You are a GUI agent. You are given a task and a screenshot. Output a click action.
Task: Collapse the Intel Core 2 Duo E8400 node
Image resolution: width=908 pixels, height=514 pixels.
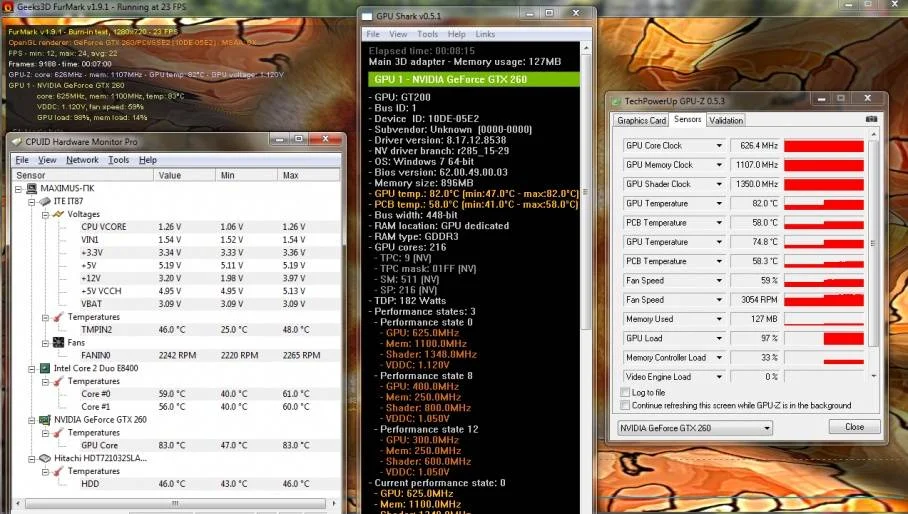[32, 369]
